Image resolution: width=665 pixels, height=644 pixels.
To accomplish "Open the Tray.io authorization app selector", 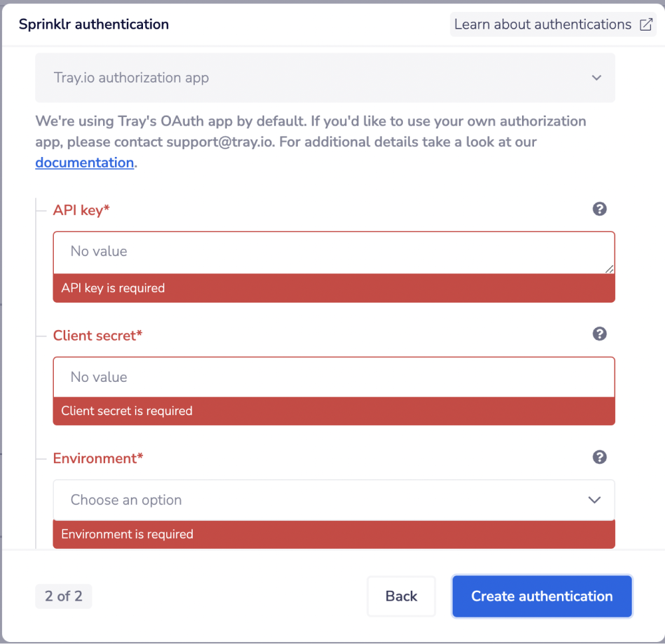I will coord(326,78).
